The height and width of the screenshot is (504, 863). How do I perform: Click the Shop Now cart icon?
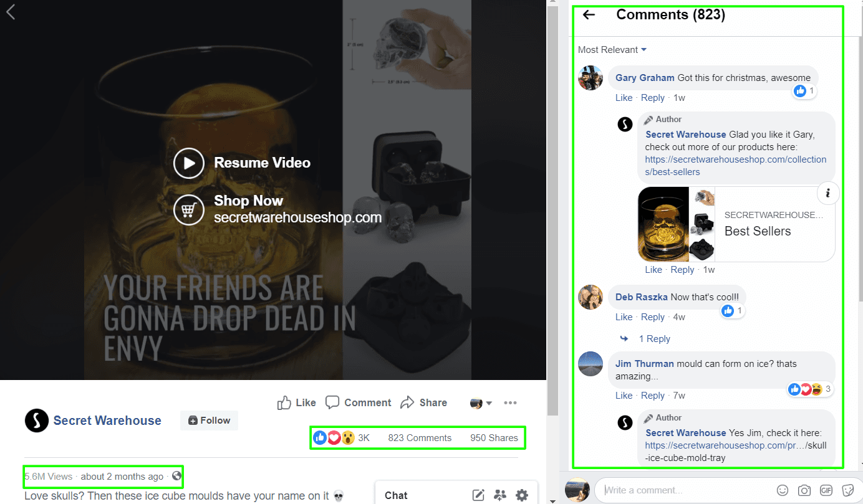(x=189, y=210)
